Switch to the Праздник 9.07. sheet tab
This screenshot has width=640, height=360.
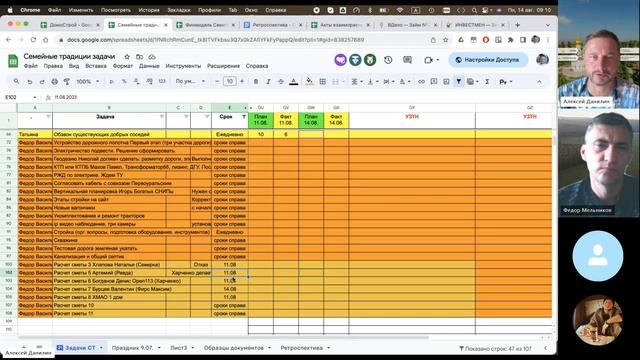coord(133,348)
